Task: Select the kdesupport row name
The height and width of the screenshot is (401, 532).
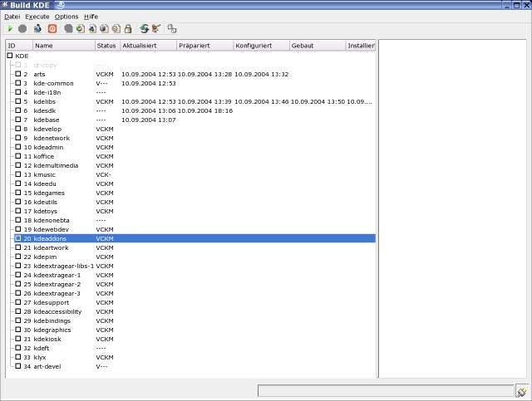Action: 52,303
